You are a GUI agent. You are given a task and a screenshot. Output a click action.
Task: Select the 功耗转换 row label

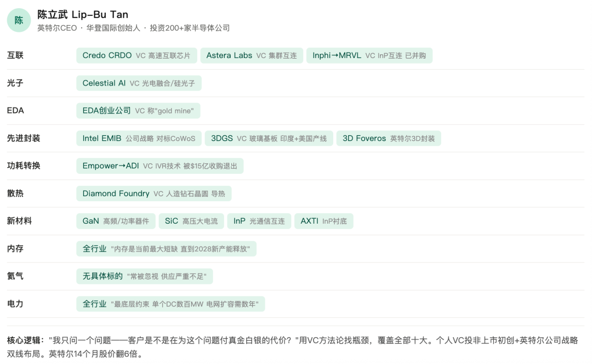click(x=24, y=166)
